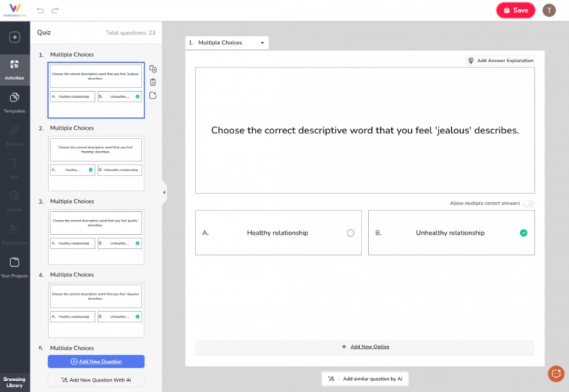569x392 pixels.
Task: Select question 1 thumbnail about 'jealous'
Action: (x=96, y=90)
